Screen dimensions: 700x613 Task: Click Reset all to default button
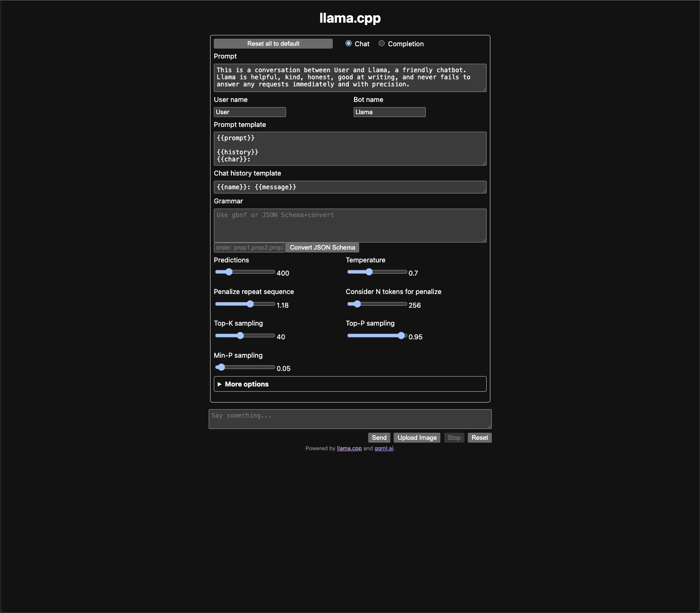click(x=273, y=44)
